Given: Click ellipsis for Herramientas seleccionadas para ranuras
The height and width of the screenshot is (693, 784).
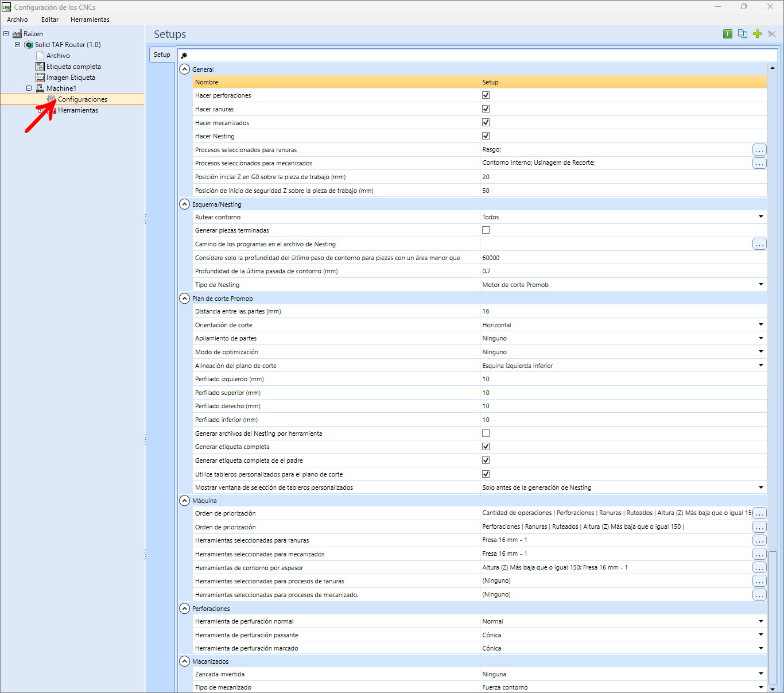Looking at the screenshot, I should tap(759, 540).
